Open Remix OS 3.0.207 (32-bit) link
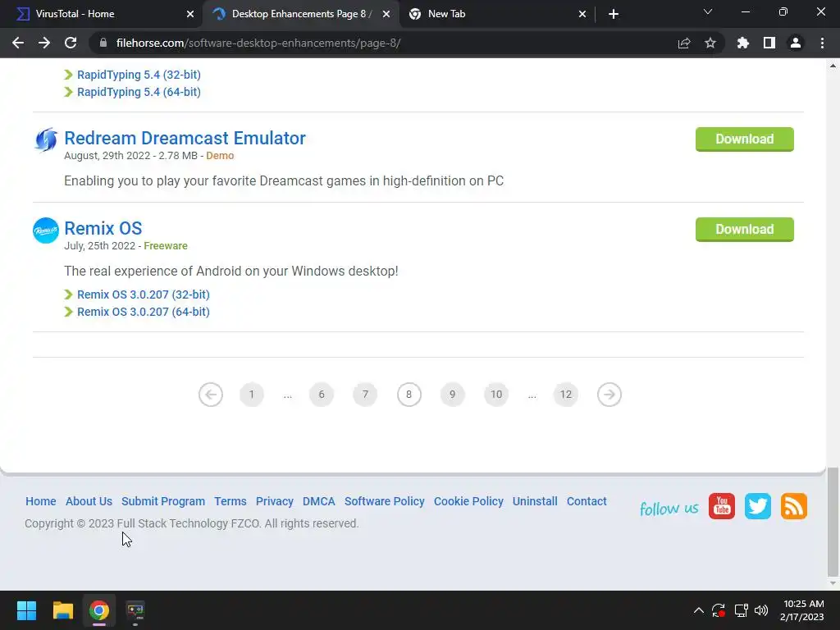840x630 pixels. 143,294
